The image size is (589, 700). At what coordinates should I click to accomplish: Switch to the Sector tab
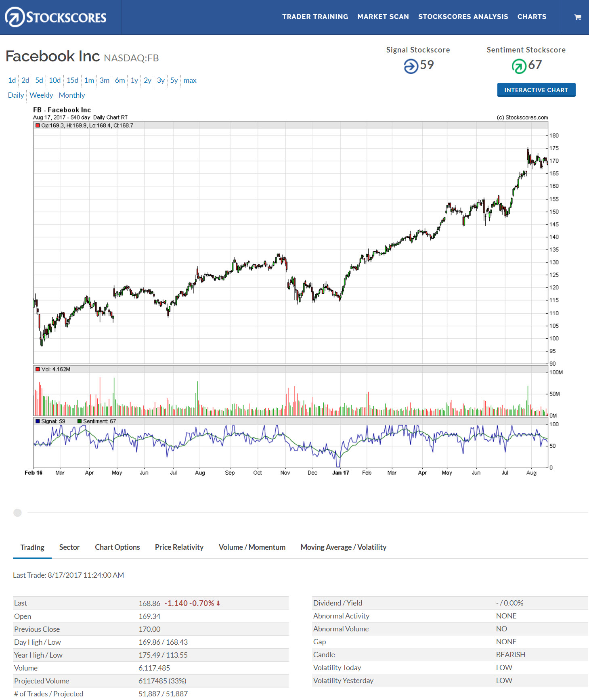(69, 547)
